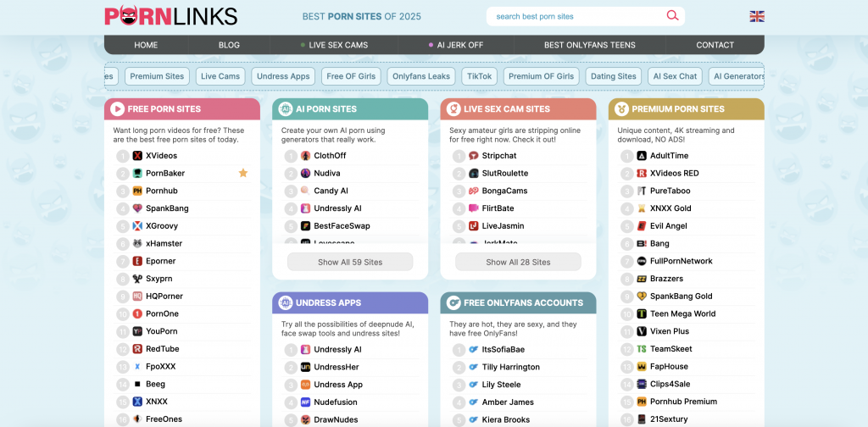Open the Contact menu item
This screenshot has width=868, height=427.
(715, 45)
